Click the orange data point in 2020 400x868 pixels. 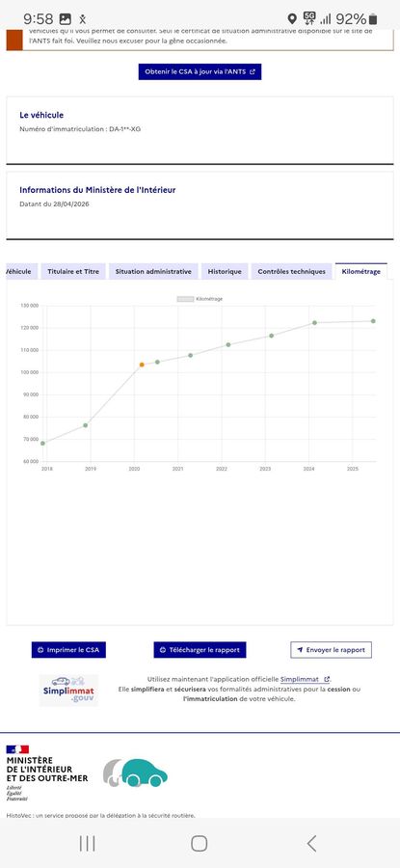(x=142, y=365)
